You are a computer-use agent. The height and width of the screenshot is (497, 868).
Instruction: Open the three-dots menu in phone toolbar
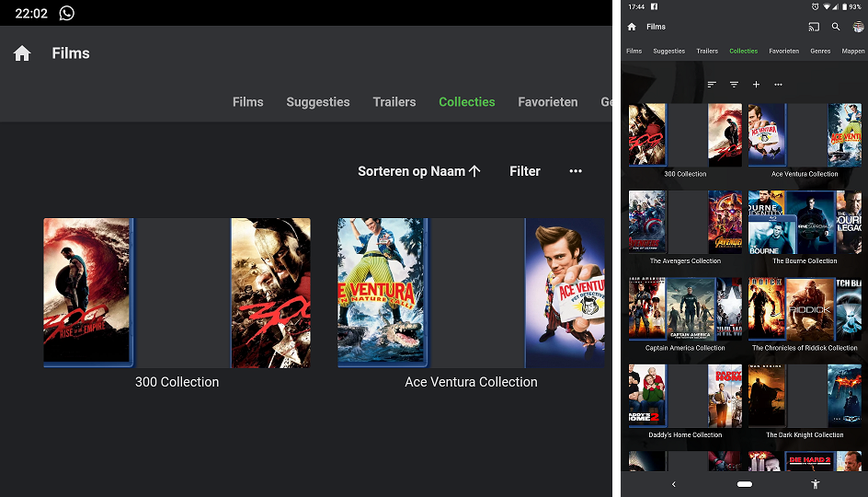(x=778, y=85)
